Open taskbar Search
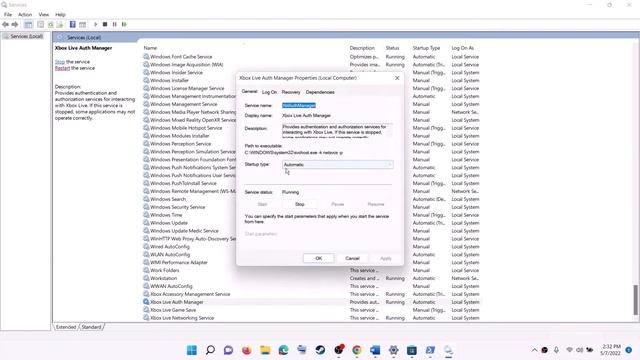This screenshot has width=640, height=360. click(210, 350)
